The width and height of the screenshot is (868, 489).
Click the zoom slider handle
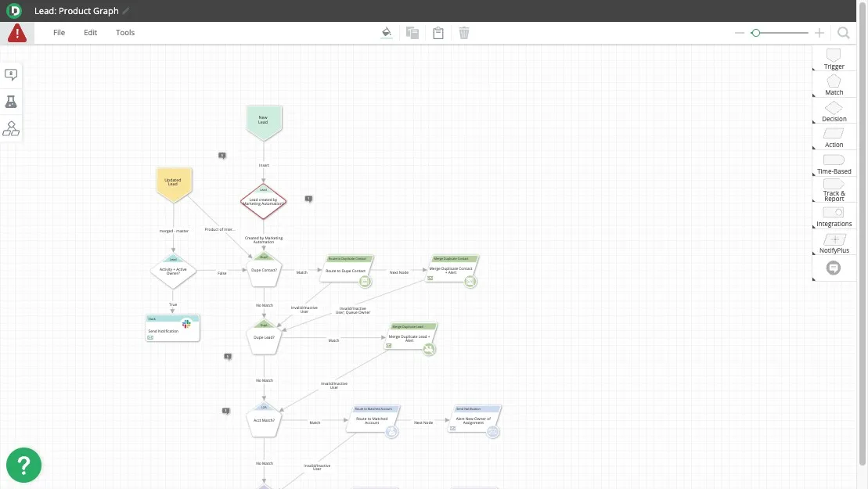click(x=755, y=33)
